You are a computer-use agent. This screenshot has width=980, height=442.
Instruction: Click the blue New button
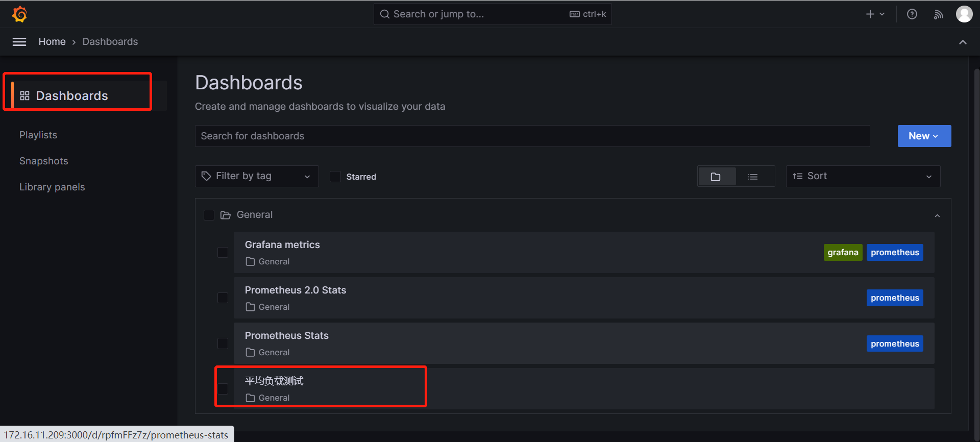(x=924, y=136)
